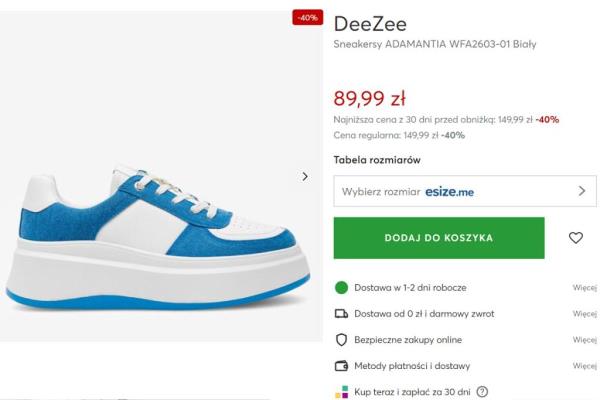Expand size options via the right chevron
Image resolution: width=600 pixels, height=400 pixels.
581,191
